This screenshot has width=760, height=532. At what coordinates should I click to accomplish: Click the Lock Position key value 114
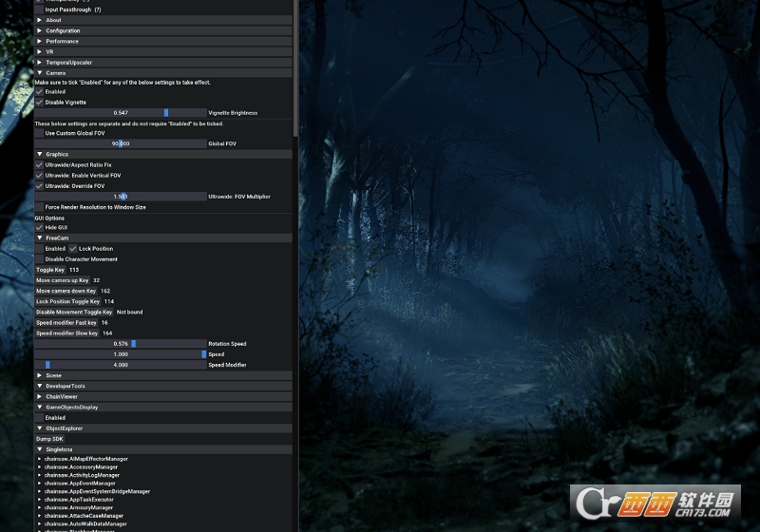[x=109, y=301]
